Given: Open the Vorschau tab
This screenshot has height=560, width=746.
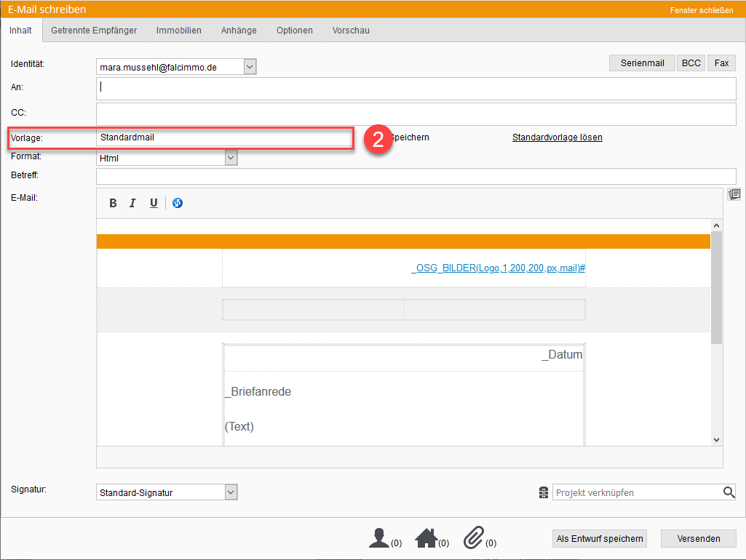Looking at the screenshot, I should click(x=351, y=31).
